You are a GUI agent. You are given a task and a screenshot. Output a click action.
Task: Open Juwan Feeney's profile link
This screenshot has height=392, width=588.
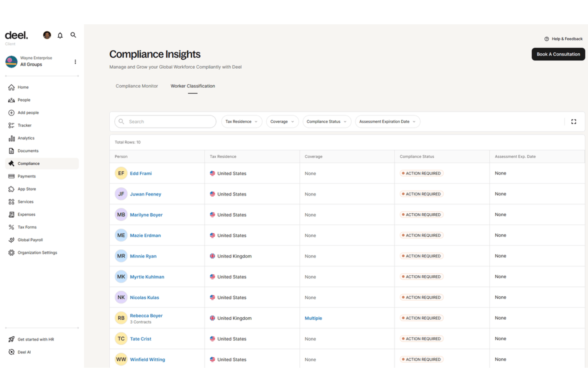[145, 194]
